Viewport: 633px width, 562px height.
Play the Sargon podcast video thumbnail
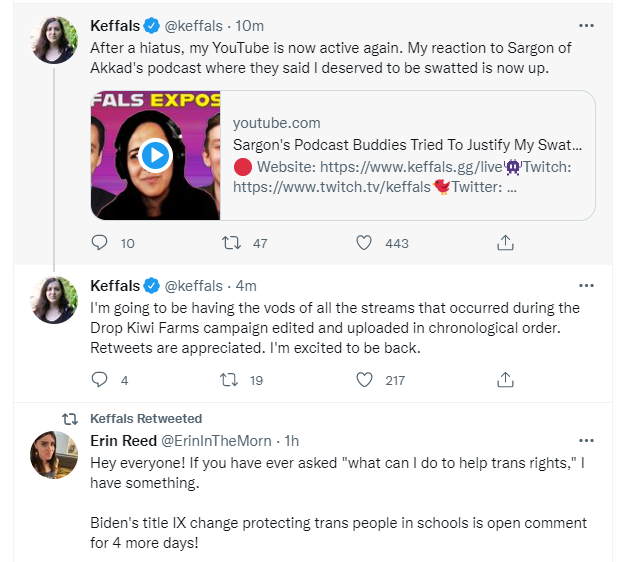(x=155, y=155)
